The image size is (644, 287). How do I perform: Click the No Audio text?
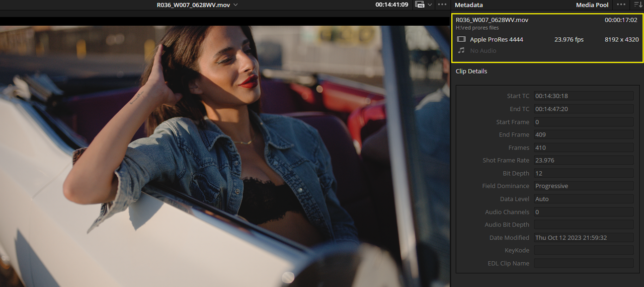[483, 50]
